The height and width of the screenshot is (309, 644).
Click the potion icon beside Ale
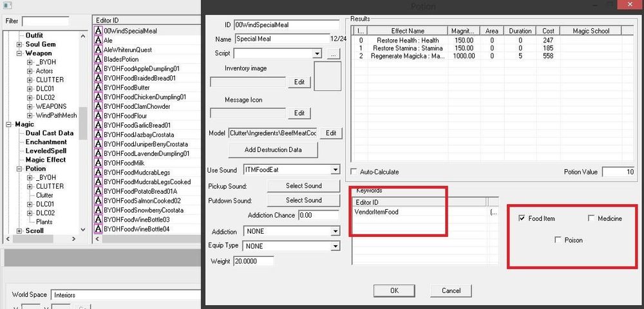98,40
